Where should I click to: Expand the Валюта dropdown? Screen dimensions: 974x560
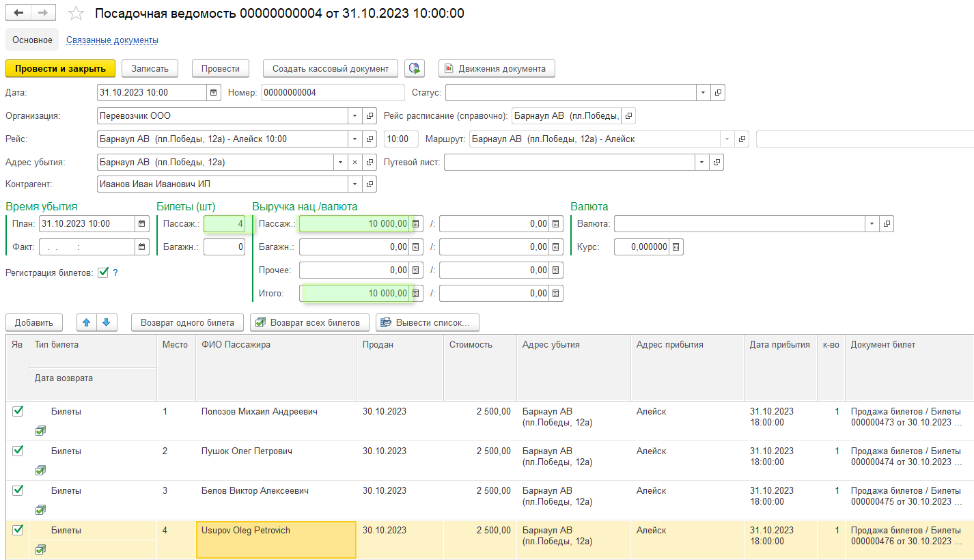point(872,223)
